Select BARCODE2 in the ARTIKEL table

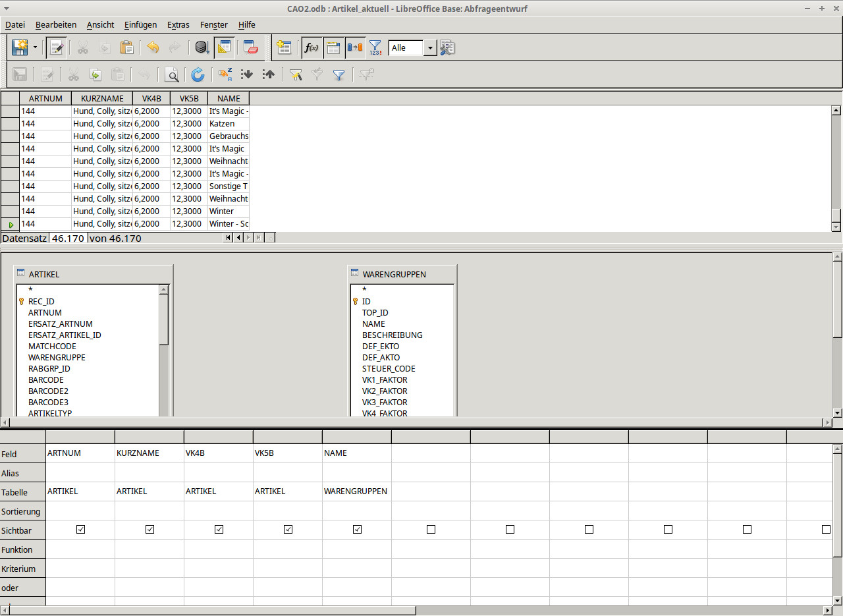tap(48, 391)
